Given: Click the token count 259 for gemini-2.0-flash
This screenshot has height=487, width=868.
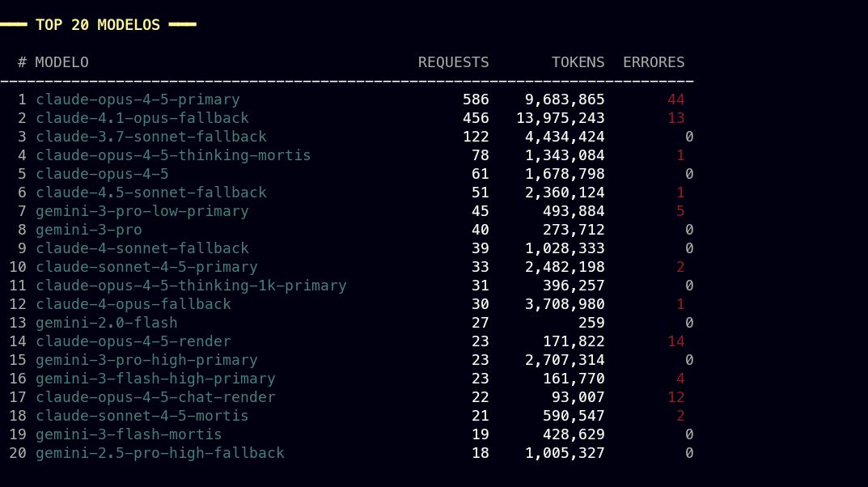Looking at the screenshot, I should [x=591, y=323].
